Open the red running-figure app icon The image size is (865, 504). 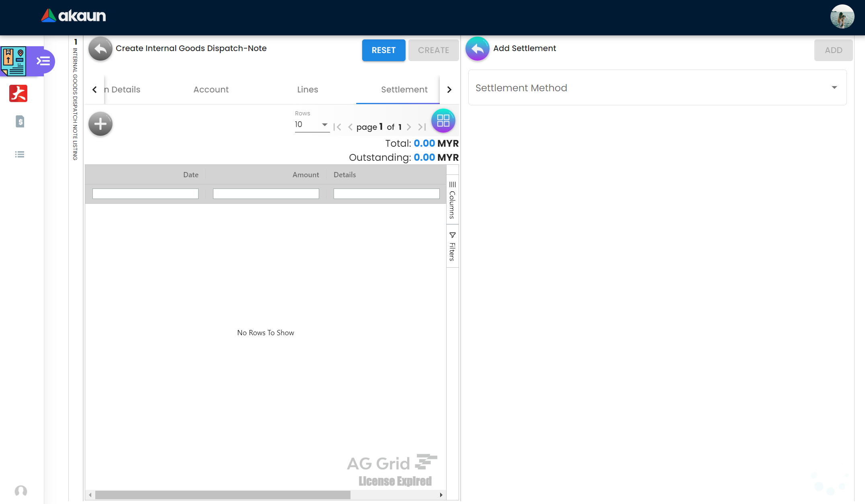point(18,93)
